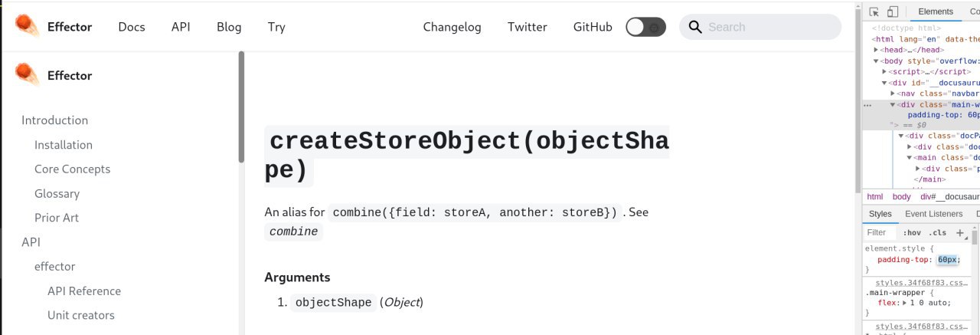Go to the Installation docs page
Screen dimensions: 980x335
click(64, 145)
